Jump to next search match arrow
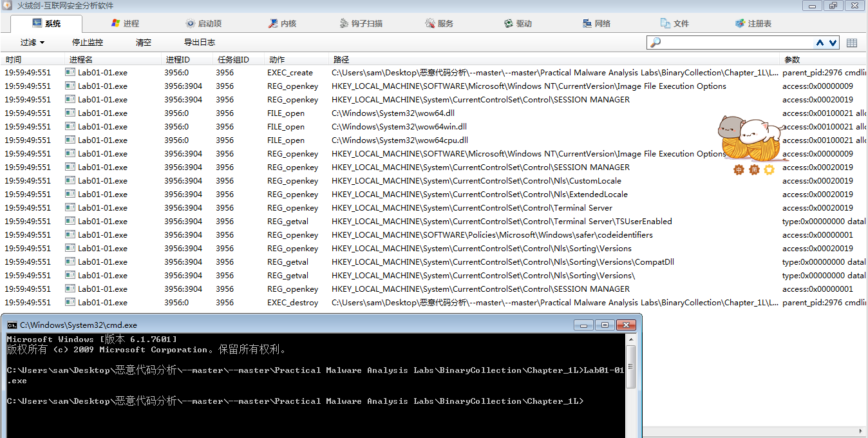 [833, 43]
